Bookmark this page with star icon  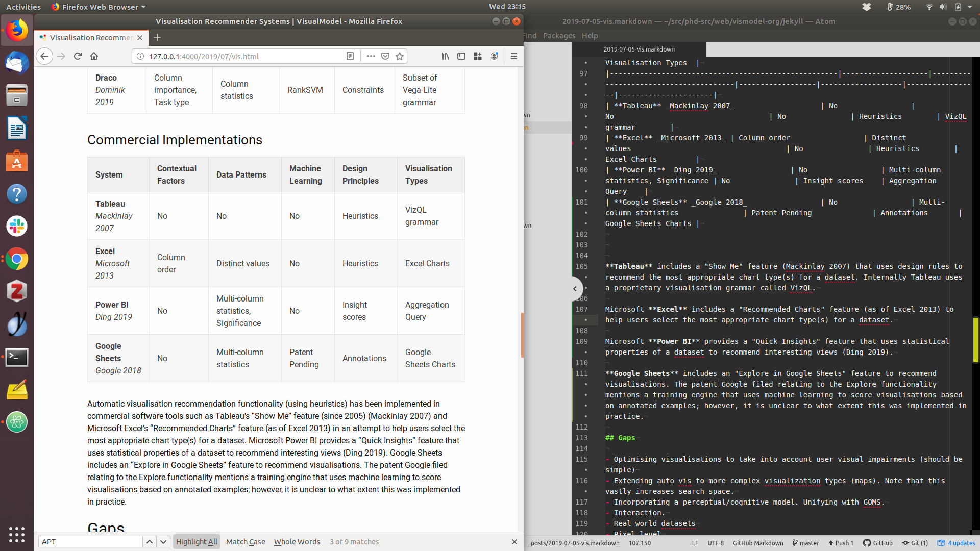point(400,56)
